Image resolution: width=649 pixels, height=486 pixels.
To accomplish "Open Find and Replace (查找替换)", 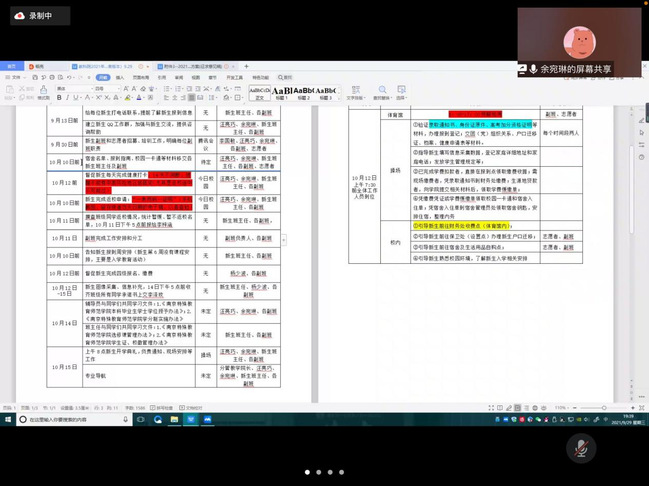I will tap(383, 93).
